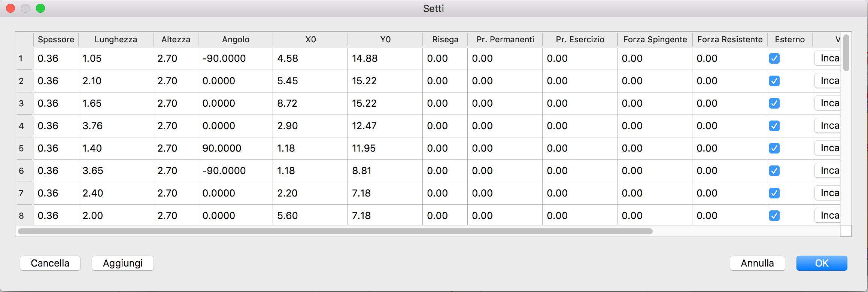The width and height of the screenshot is (868, 292).
Task: Uncheck the Esterno checkbox in row 1
Action: [774, 58]
